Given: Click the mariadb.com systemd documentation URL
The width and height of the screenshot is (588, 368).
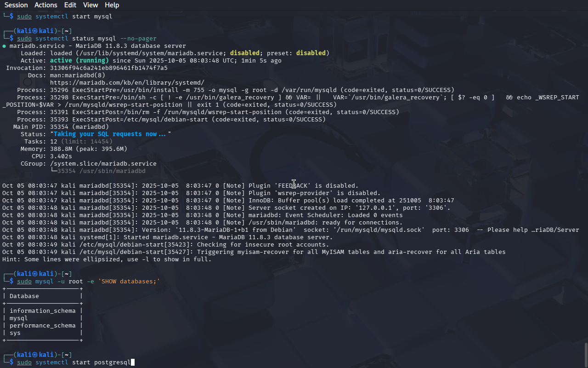Looking at the screenshot, I should 127,83.
